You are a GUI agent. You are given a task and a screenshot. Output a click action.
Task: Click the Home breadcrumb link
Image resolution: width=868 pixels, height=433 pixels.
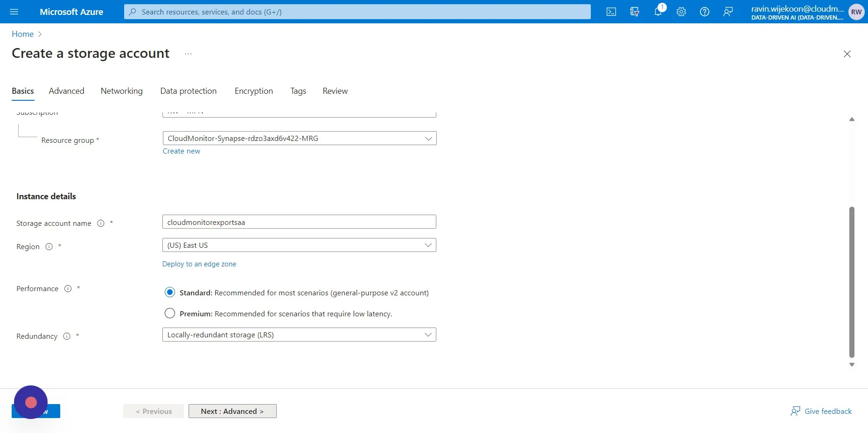click(x=23, y=34)
